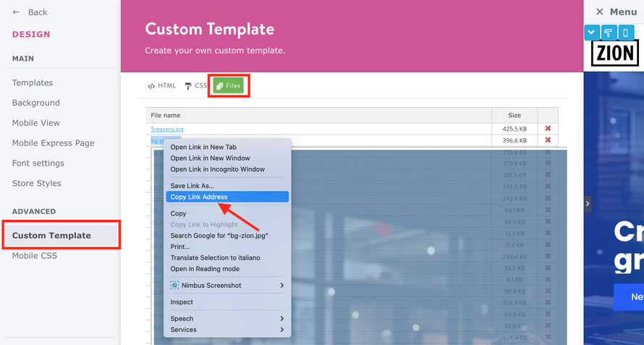Expand the Services submenu
Screen dimensions: 644x345
click(x=281, y=330)
